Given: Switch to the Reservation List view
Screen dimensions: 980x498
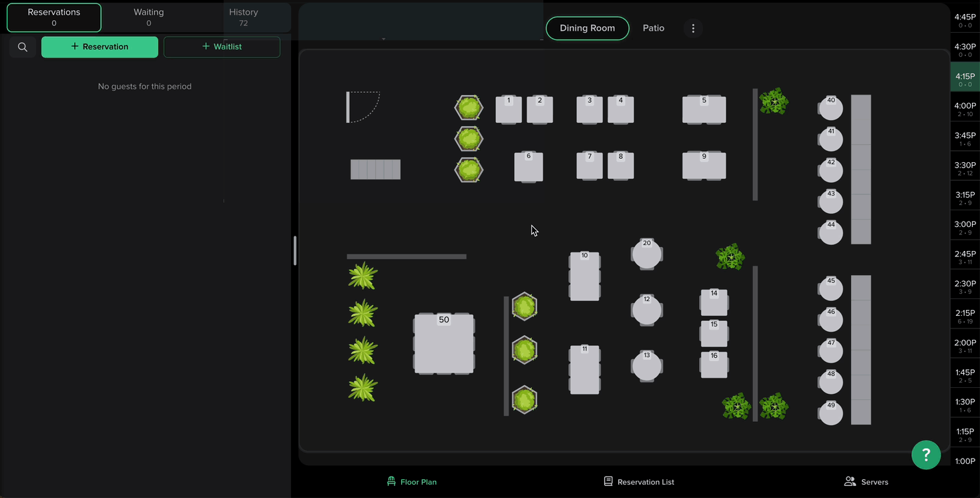Looking at the screenshot, I should 638,482.
